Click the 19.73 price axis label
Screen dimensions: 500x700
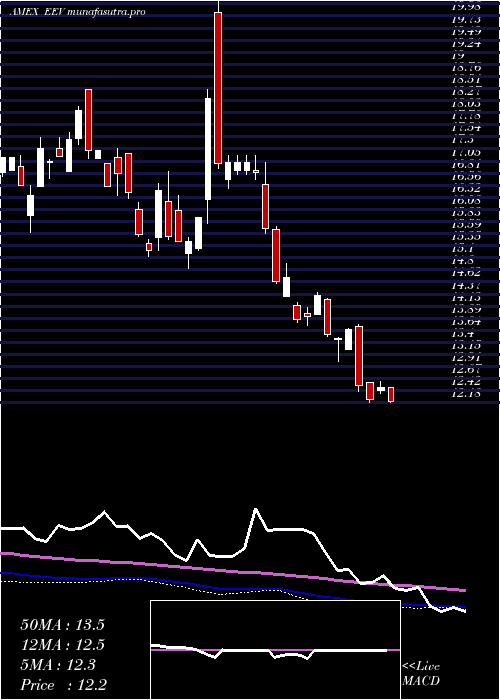(466, 20)
